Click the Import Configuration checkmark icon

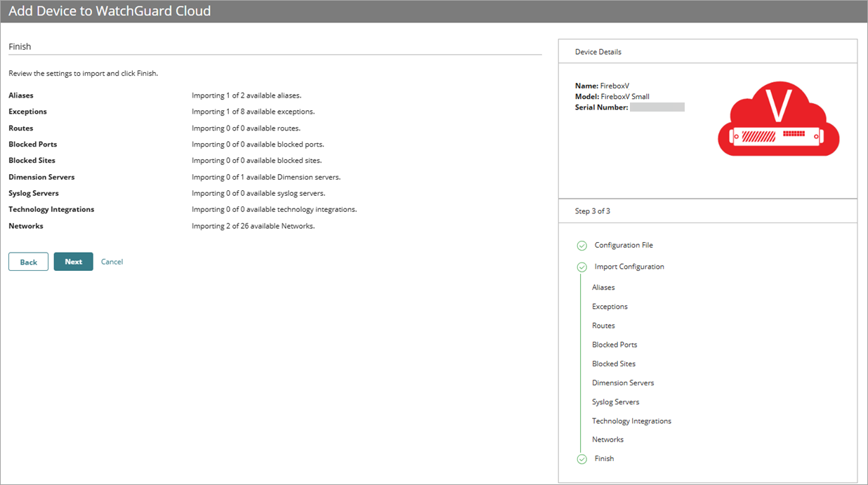click(581, 267)
